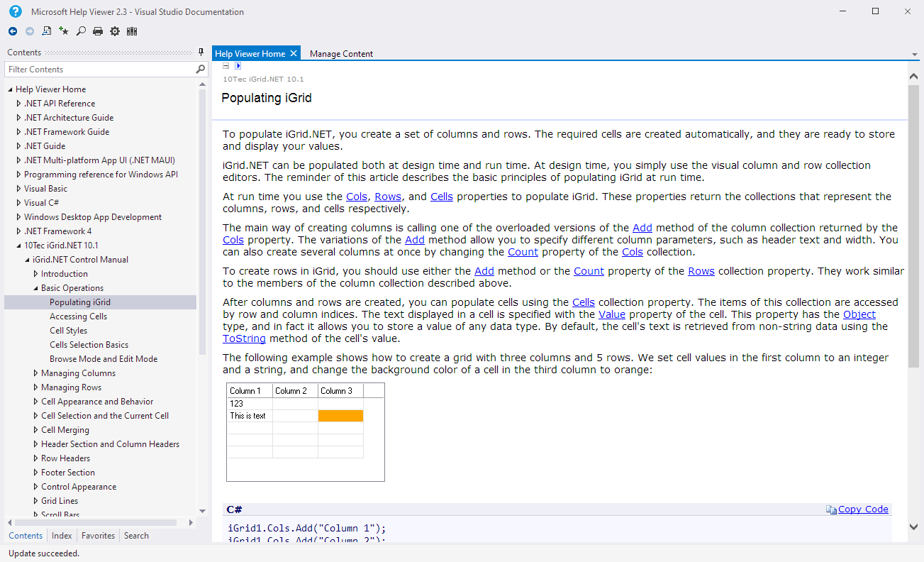Open Programming reference for Windows API
The height and width of the screenshot is (562, 924).
point(101,175)
